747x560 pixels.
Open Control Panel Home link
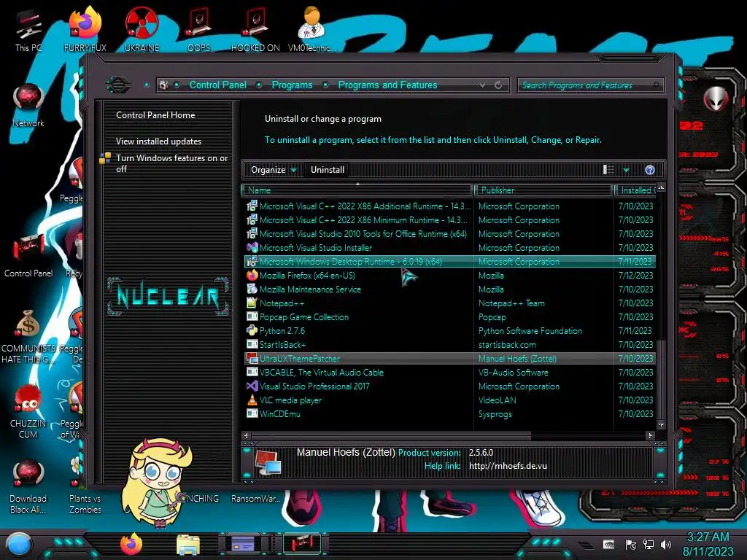pyautogui.click(x=155, y=115)
